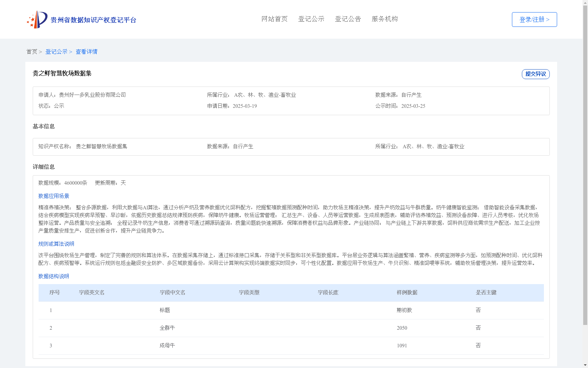This screenshot has height=368, width=588.
Task: Click 规则或算法说明 subheading
Action: [56, 244]
